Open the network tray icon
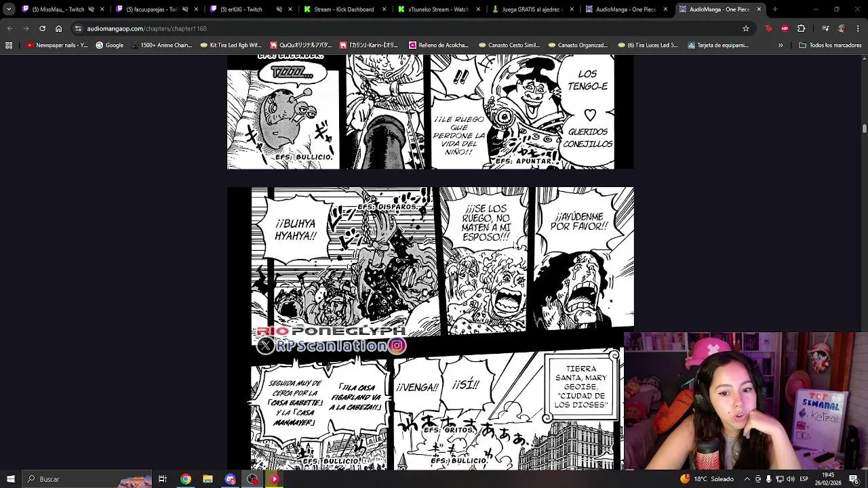This screenshot has height=488, width=868. (x=779, y=479)
